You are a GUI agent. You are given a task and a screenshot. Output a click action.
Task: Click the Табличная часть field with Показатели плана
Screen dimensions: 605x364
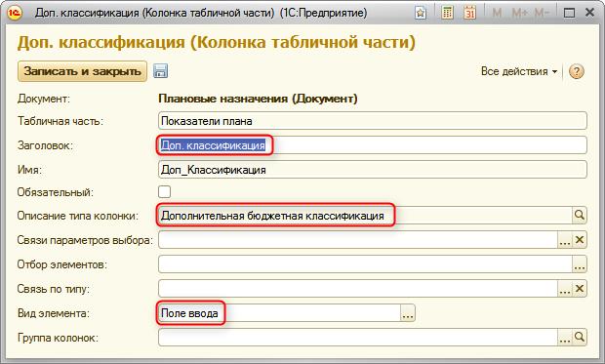[x=373, y=121]
